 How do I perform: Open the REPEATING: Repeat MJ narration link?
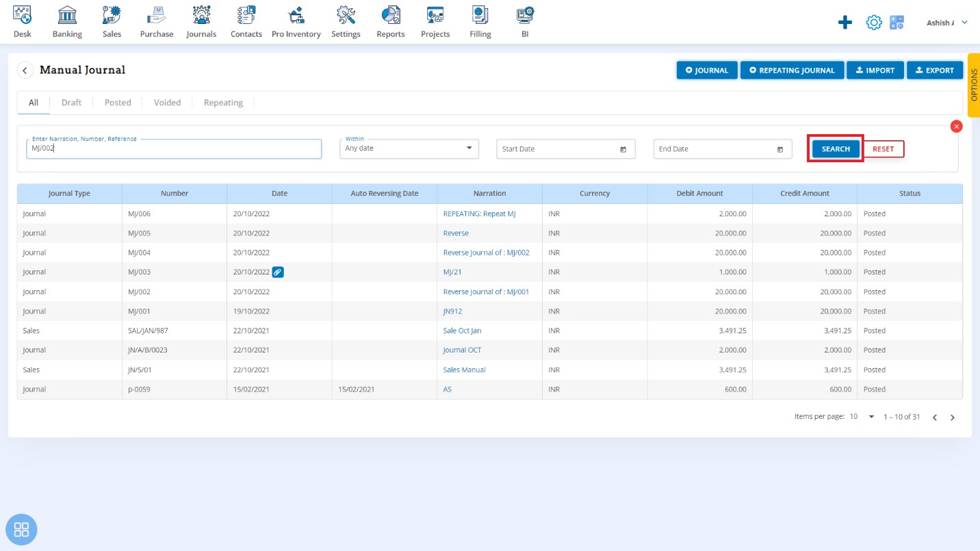coord(479,214)
